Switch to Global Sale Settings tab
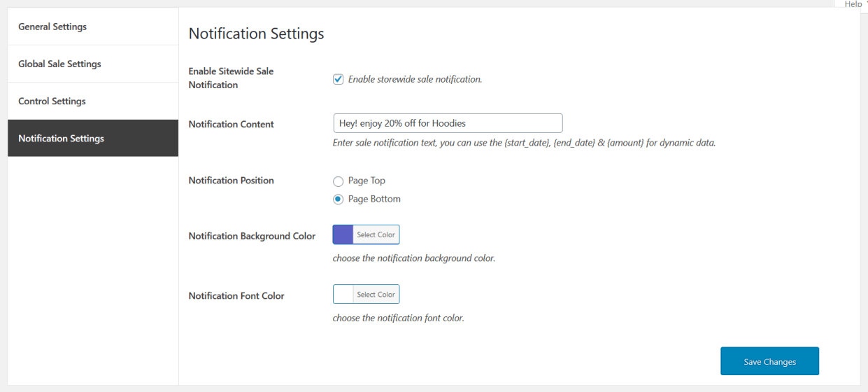 tap(59, 64)
